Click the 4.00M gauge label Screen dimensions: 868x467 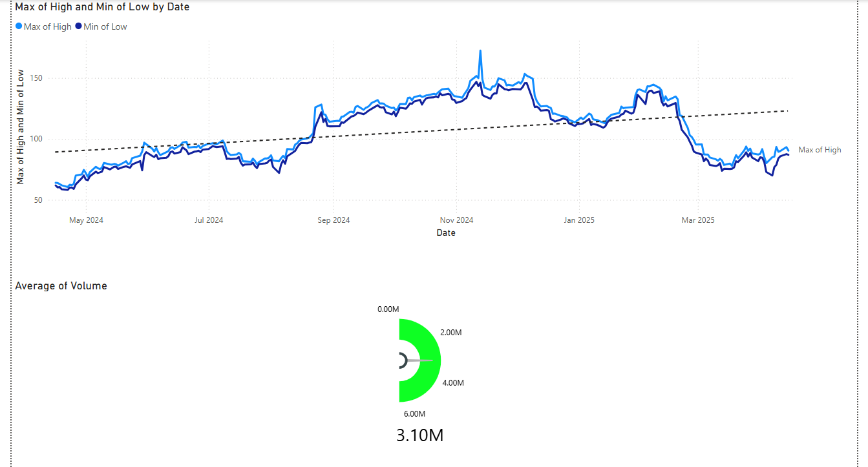453,382
